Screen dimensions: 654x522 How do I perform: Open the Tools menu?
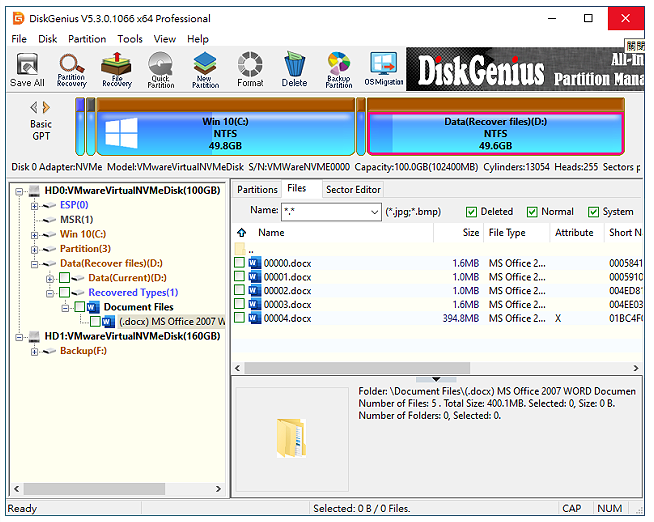[x=130, y=39]
